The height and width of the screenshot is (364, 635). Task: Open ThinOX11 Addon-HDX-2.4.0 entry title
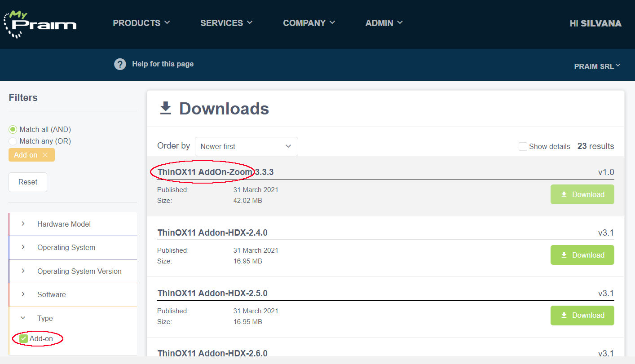[x=212, y=232]
